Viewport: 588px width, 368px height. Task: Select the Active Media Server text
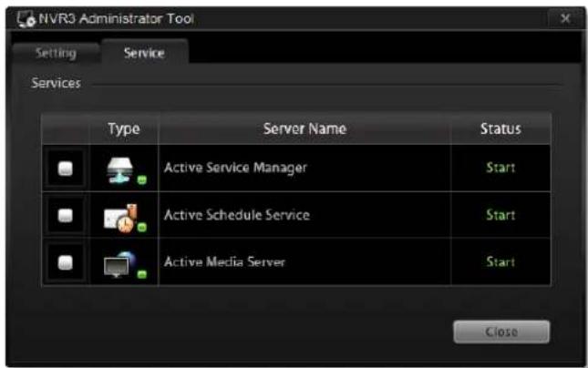coord(224,261)
